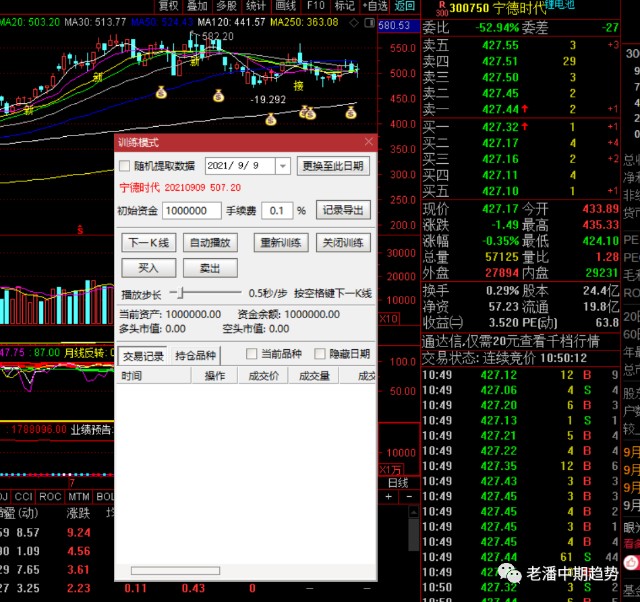Open 统计 toolbar item

pos(256,6)
